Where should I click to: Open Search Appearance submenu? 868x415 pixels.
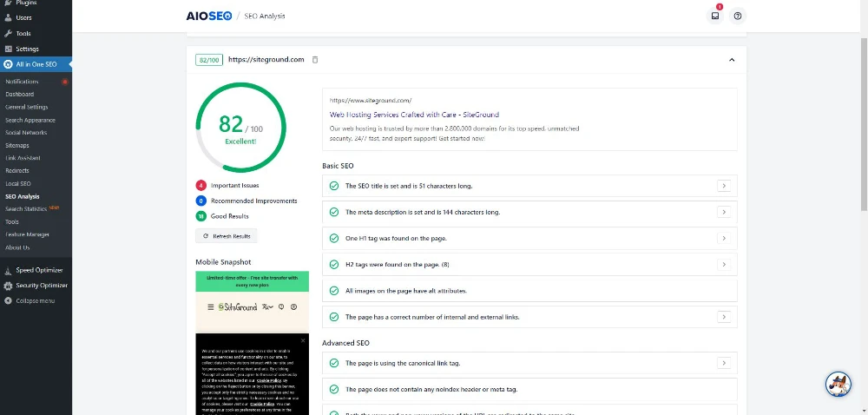30,120
